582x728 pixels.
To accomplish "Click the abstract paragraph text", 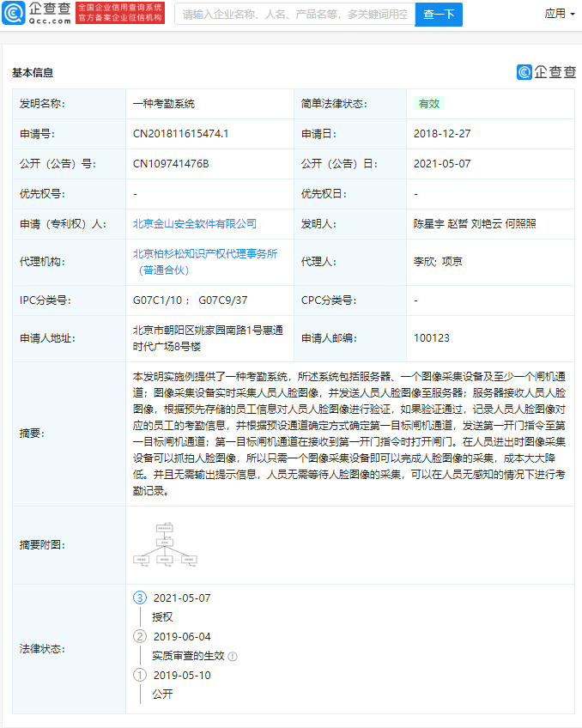I will click(x=349, y=434).
